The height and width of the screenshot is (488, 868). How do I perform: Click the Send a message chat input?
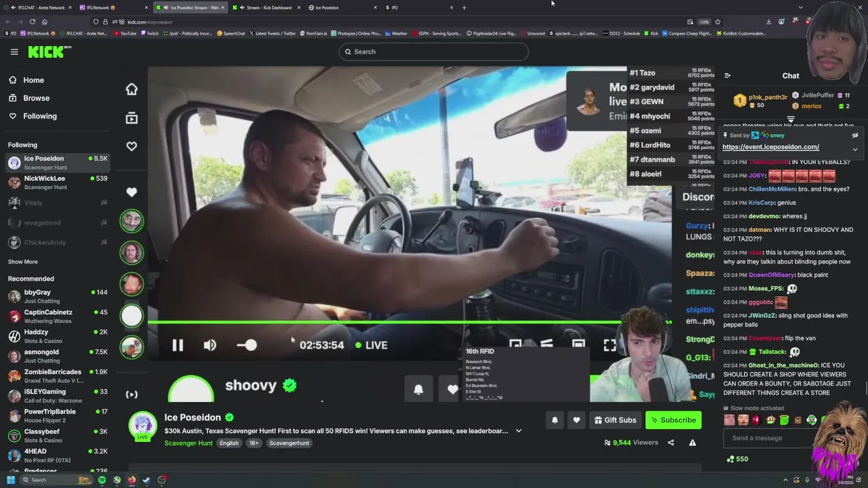pos(770,438)
